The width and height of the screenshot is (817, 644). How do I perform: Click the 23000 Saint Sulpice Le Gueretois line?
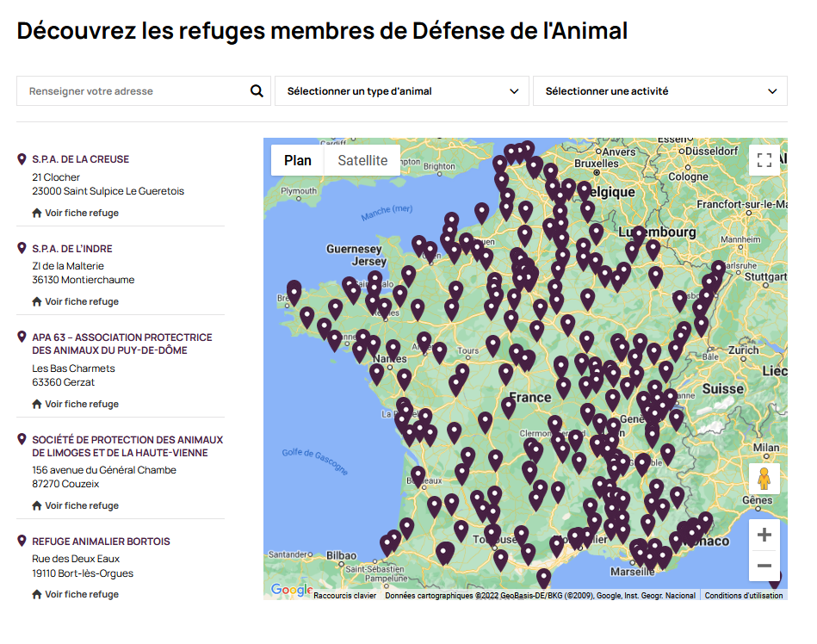click(x=108, y=191)
